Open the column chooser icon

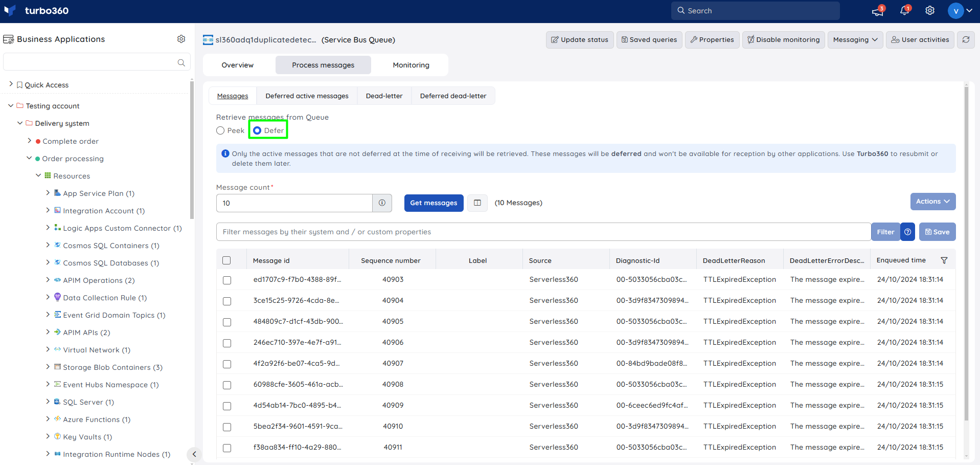click(x=477, y=203)
